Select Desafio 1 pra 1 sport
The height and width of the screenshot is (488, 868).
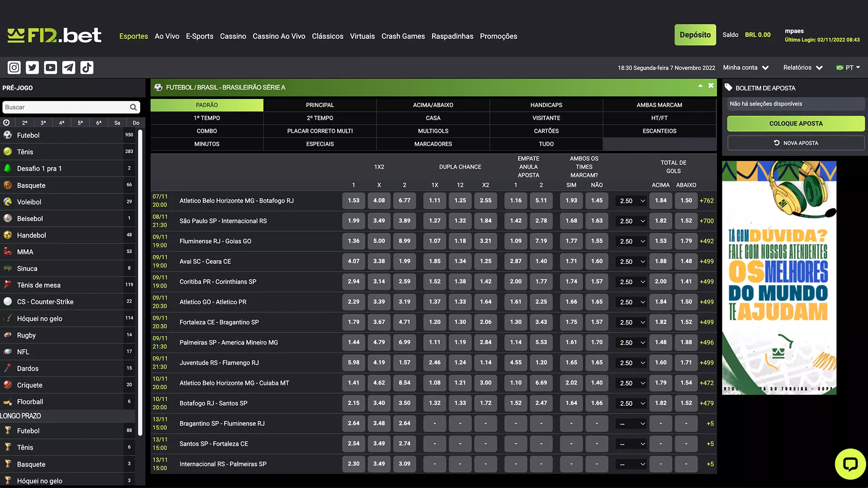pos(68,169)
